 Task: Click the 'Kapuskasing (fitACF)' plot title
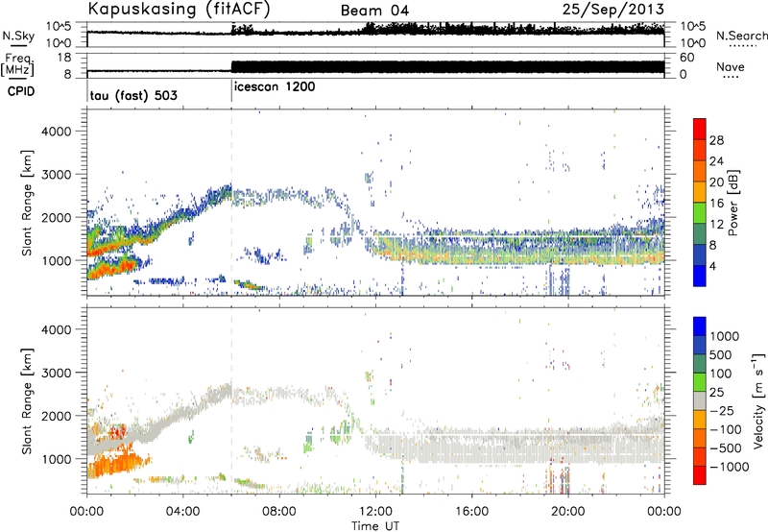coord(180,9)
